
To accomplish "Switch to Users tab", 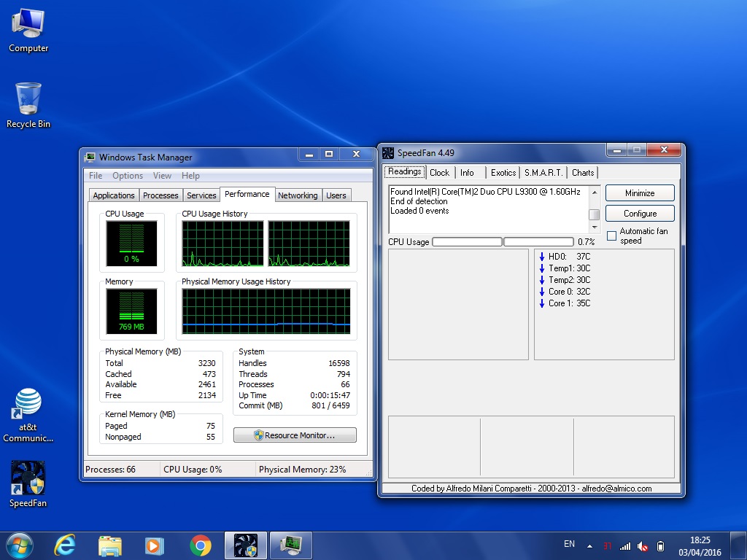I will click(336, 195).
